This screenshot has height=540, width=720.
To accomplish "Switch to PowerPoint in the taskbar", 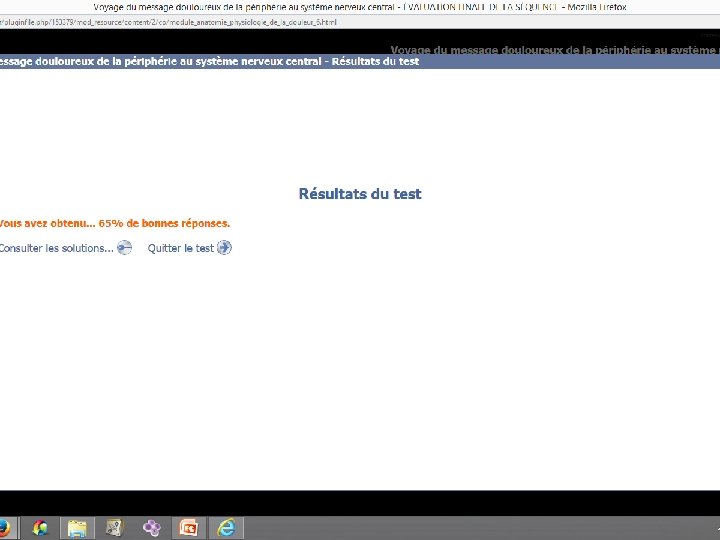I will (189, 528).
